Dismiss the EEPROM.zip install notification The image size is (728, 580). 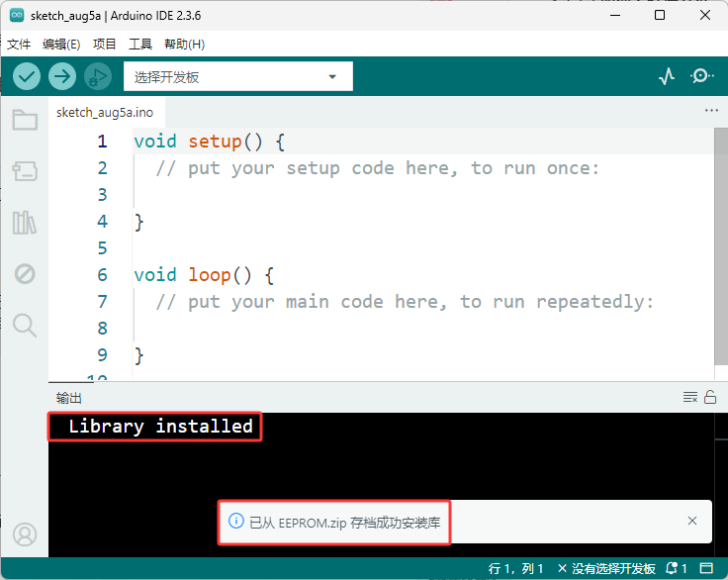pos(692,521)
